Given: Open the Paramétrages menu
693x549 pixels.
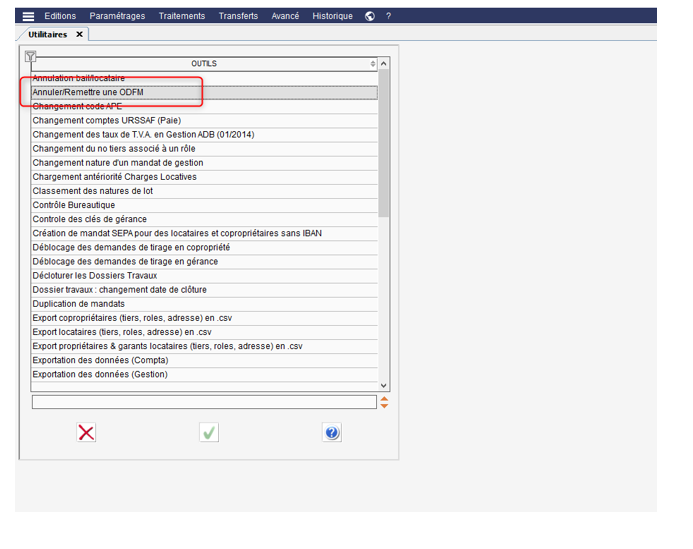Looking at the screenshot, I should pos(117,16).
